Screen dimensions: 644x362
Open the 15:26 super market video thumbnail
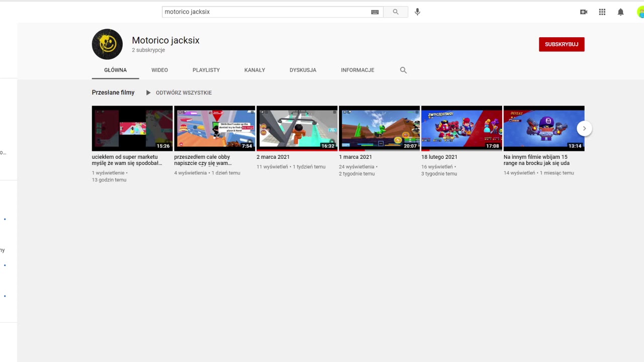point(132,128)
